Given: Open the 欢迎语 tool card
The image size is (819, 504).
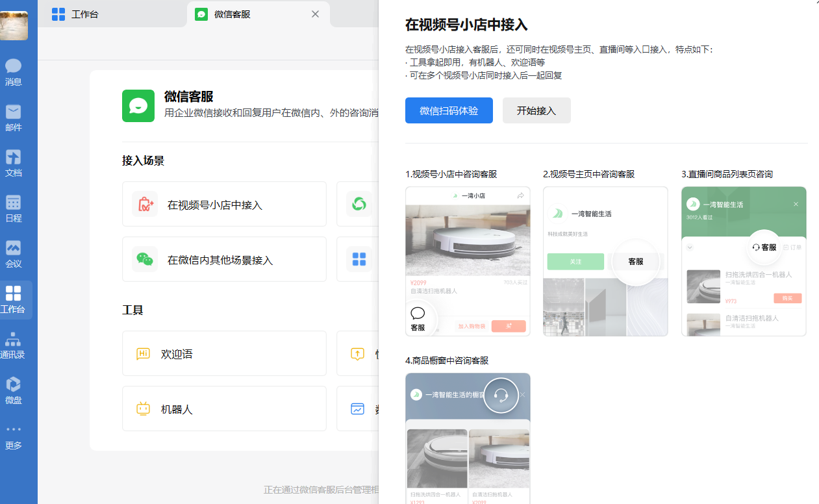Looking at the screenshot, I should (x=224, y=353).
